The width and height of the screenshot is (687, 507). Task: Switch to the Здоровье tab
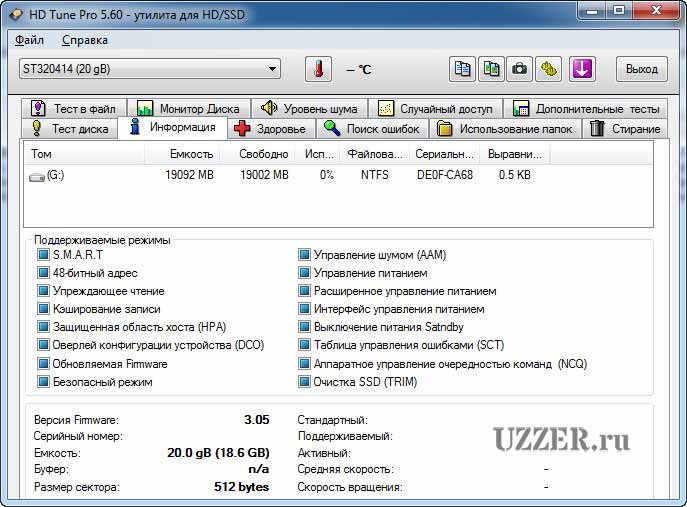point(270,128)
